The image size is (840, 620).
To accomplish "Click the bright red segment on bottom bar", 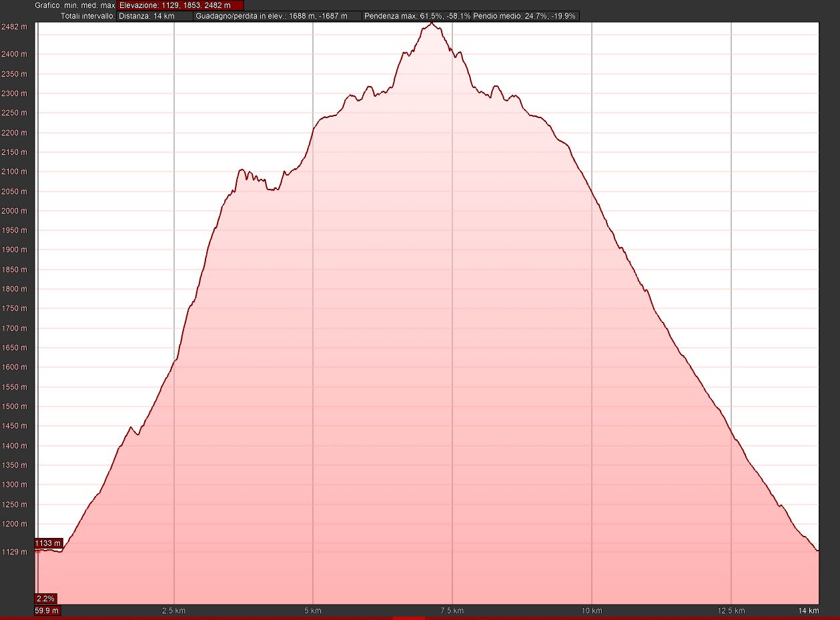I will pyautogui.click(x=408, y=618).
